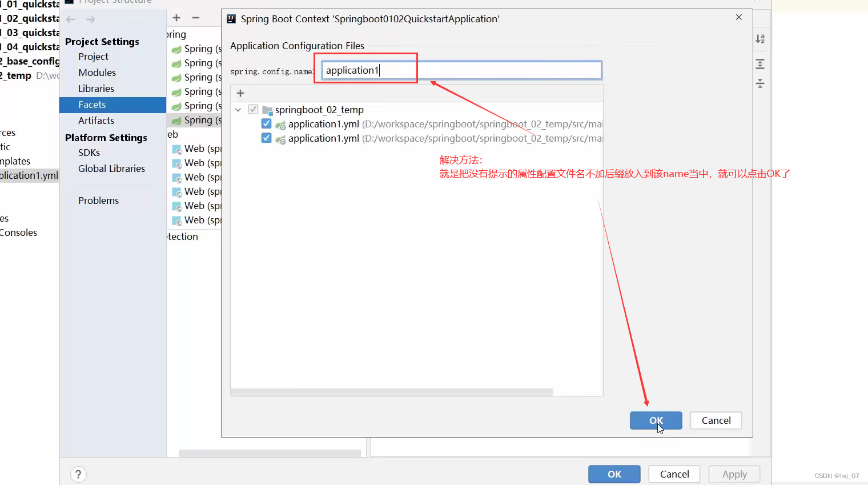This screenshot has width=868, height=485.
Task: Click the 'Application Configuration Files' heading
Action: [x=297, y=46]
